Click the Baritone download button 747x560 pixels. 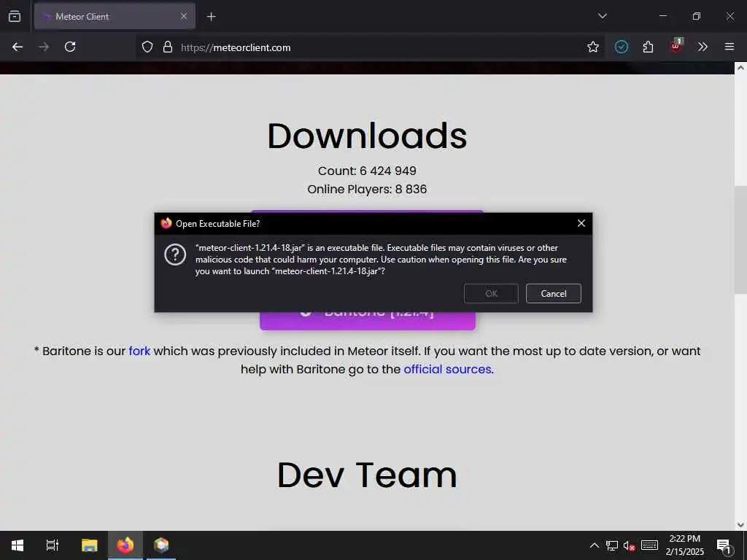coord(368,319)
